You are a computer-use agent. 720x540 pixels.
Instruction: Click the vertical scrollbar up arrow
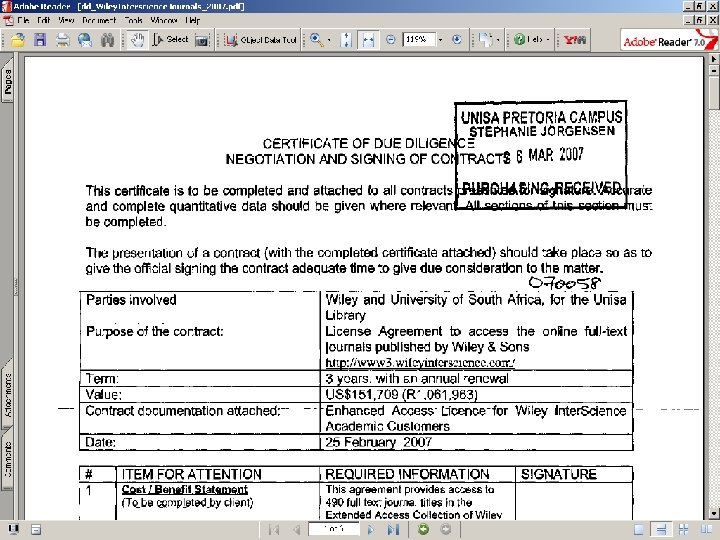point(714,59)
